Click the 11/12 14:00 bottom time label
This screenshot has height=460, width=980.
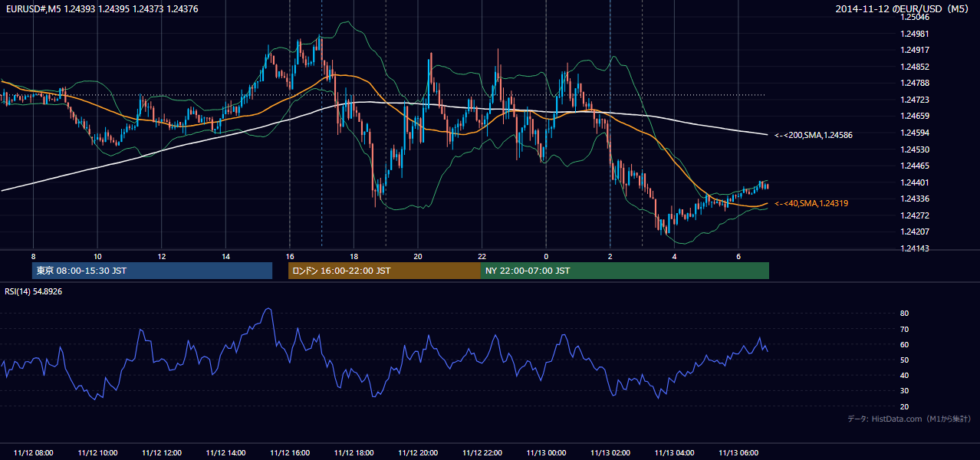[x=225, y=453]
